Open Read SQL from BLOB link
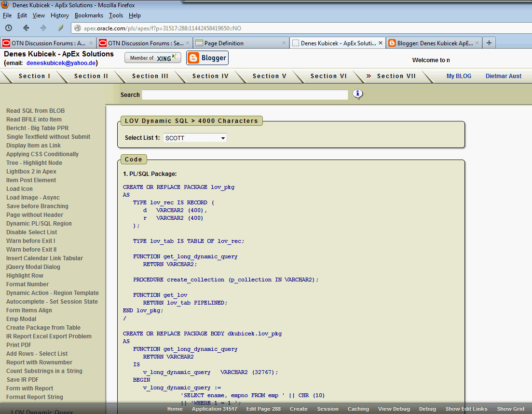This screenshot has width=532, height=414. click(35, 111)
